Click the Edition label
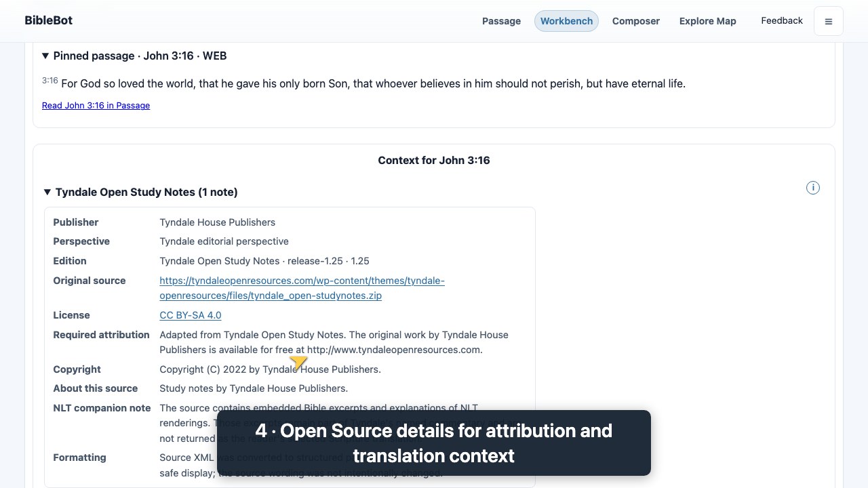 click(x=70, y=261)
